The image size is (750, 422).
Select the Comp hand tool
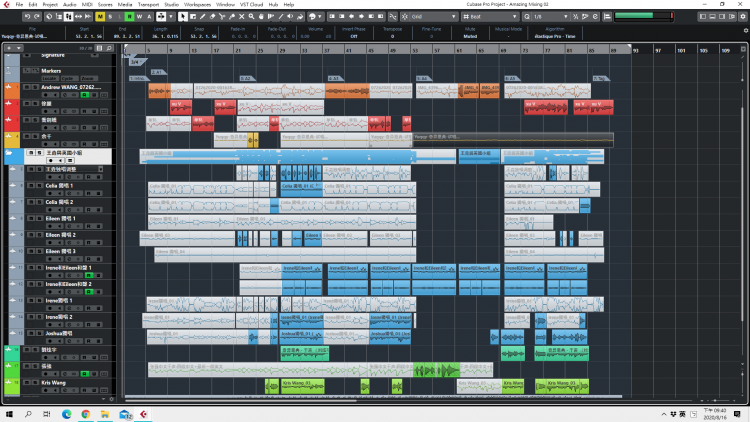click(x=261, y=17)
